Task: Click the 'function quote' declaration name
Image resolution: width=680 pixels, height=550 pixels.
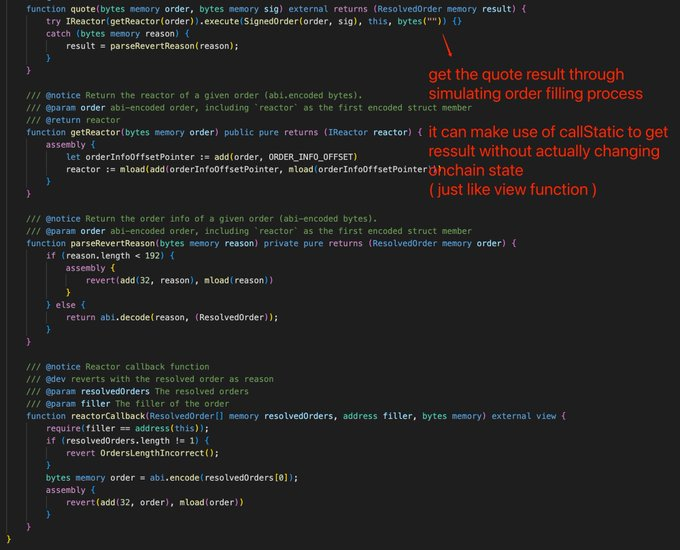Action: coord(80,9)
